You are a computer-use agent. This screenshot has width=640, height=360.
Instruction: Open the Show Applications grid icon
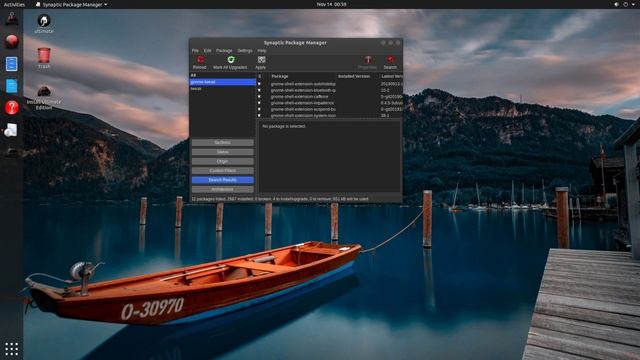pyautogui.click(x=11, y=349)
